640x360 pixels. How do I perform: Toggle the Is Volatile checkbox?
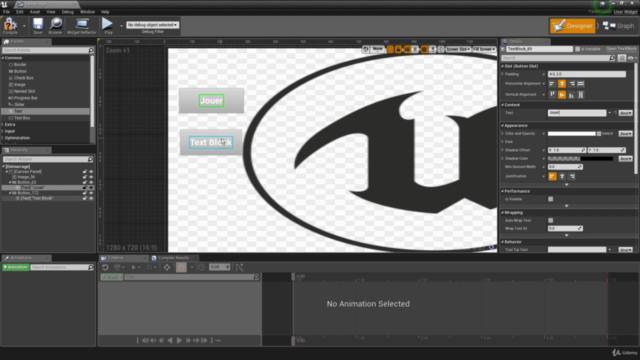[x=551, y=199]
